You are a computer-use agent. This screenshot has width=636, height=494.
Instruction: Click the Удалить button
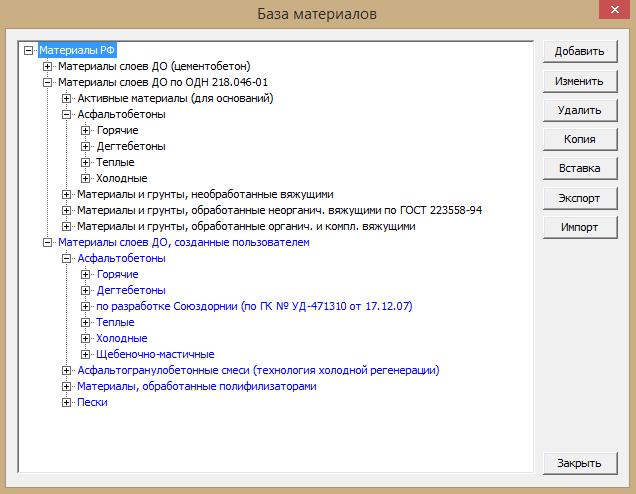580,110
